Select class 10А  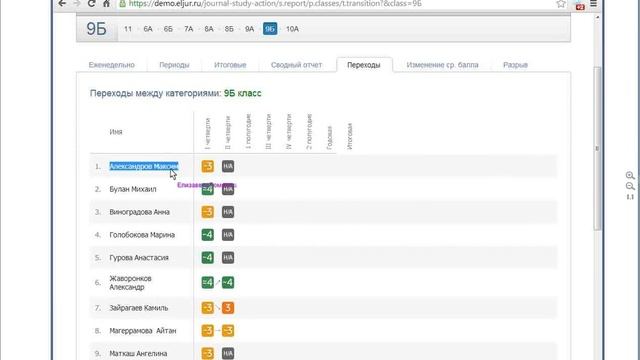292,29
